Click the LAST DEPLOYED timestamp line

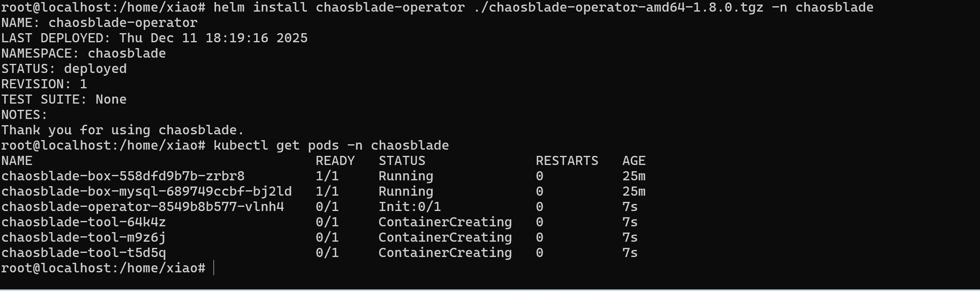tap(154, 38)
